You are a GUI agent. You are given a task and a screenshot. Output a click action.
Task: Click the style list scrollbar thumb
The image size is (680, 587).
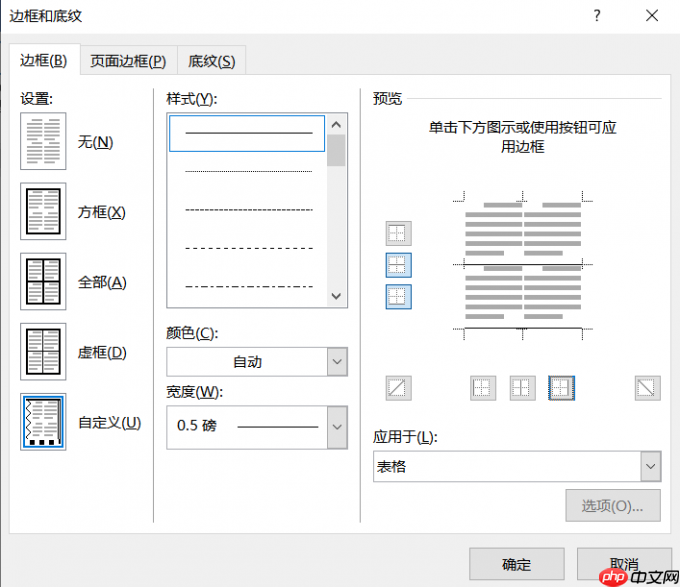[336, 150]
